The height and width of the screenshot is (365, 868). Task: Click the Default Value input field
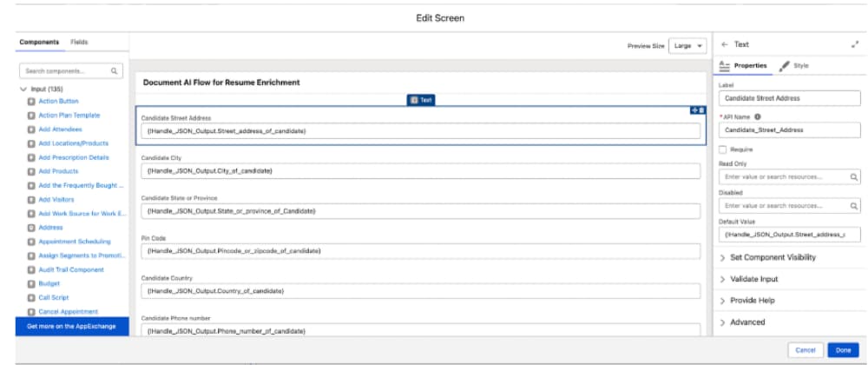tap(789, 235)
